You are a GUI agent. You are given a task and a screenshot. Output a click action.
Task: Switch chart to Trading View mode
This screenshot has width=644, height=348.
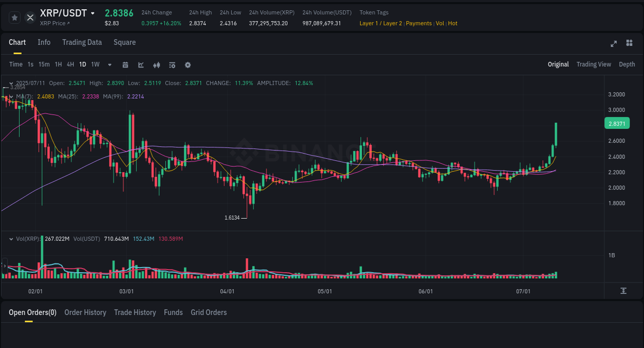(594, 64)
